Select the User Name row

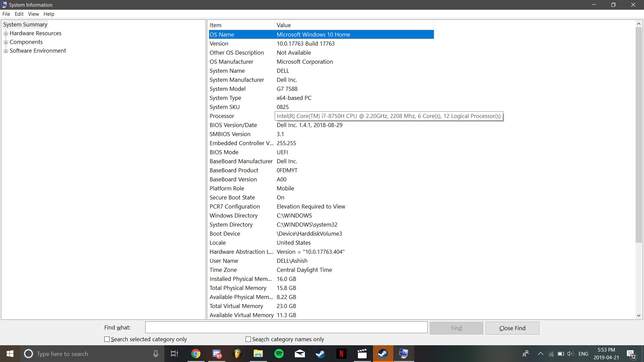[x=321, y=261]
